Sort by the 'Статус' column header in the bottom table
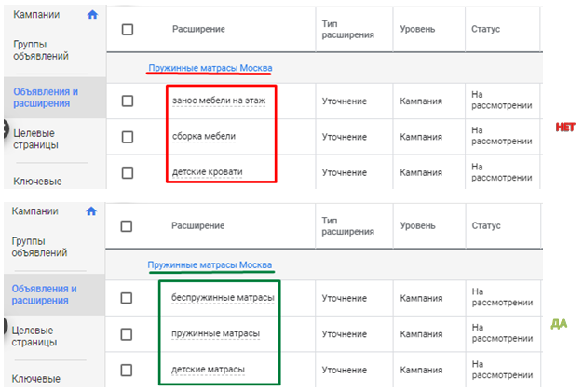 click(486, 225)
